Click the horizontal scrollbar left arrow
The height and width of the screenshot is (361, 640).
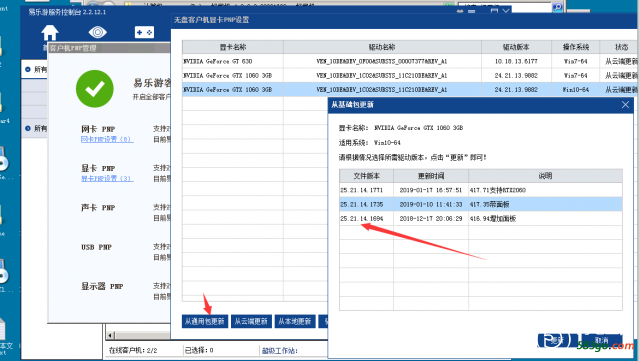click(111, 335)
